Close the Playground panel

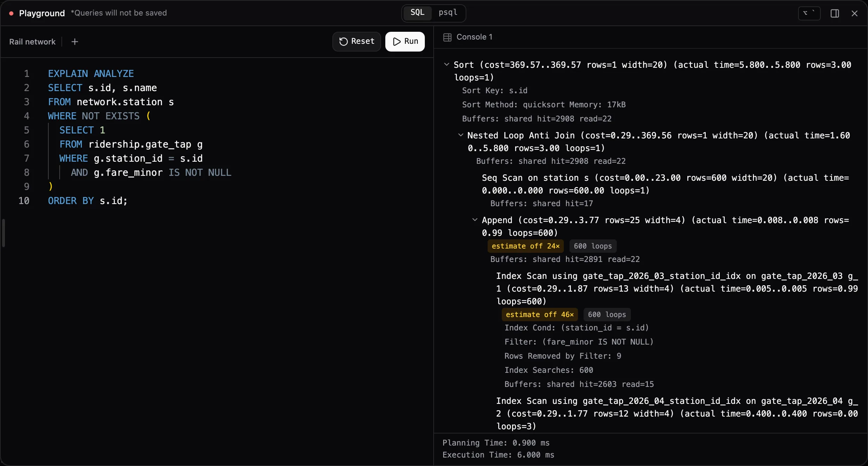[855, 13]
